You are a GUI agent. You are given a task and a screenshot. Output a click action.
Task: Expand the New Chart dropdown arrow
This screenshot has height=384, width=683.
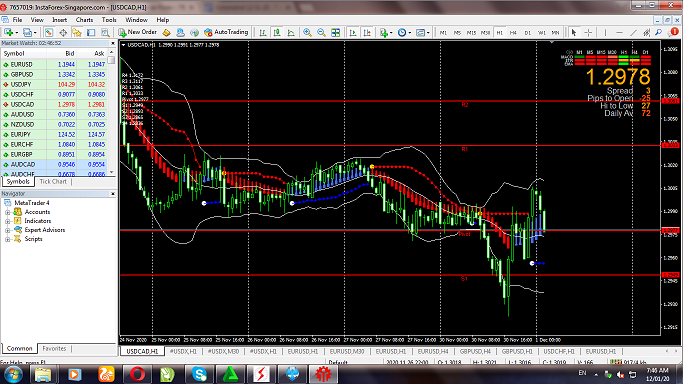(x=16, y=33)
